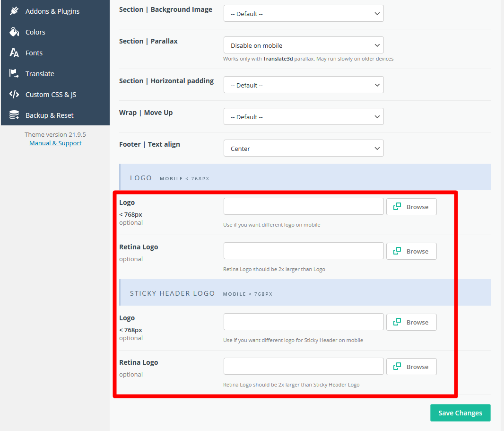Viewport: 504px width, 431px height.
Task: Click the Backup & Reset database icon
Action: [14, 115]
